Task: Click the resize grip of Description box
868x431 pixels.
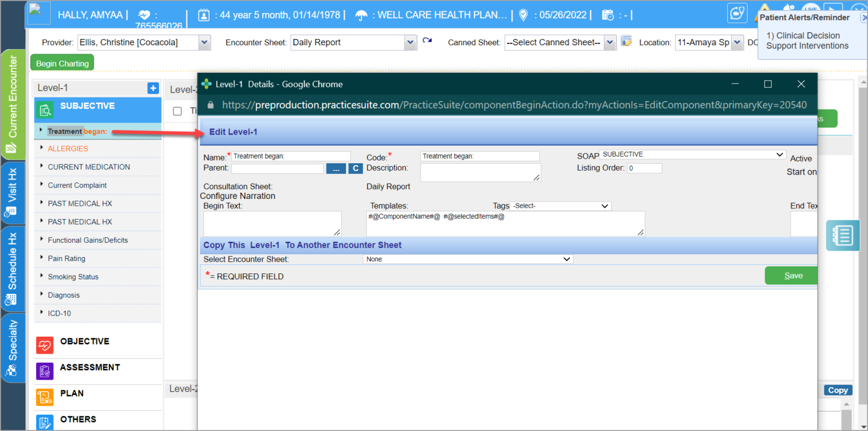Action: point(537,178)
